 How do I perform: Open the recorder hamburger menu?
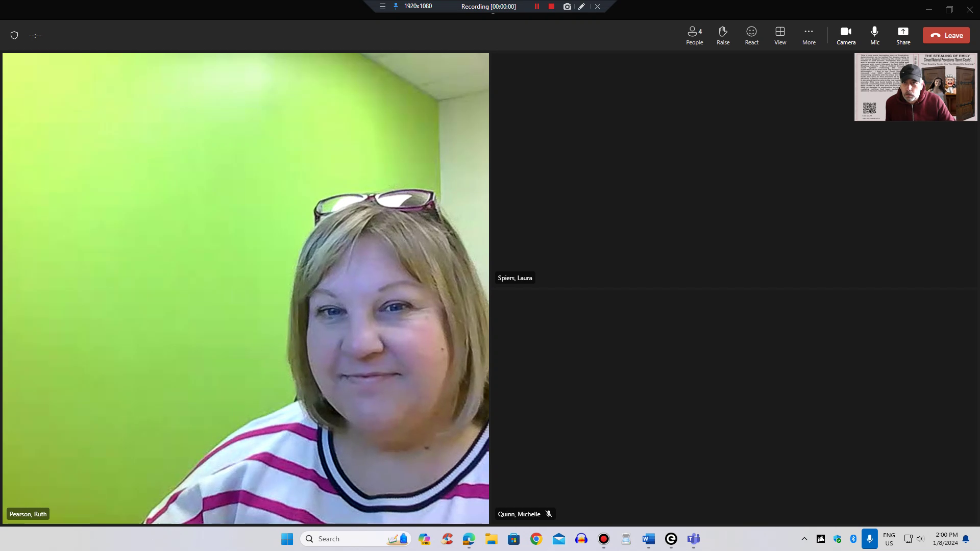[x=382, y=7]
